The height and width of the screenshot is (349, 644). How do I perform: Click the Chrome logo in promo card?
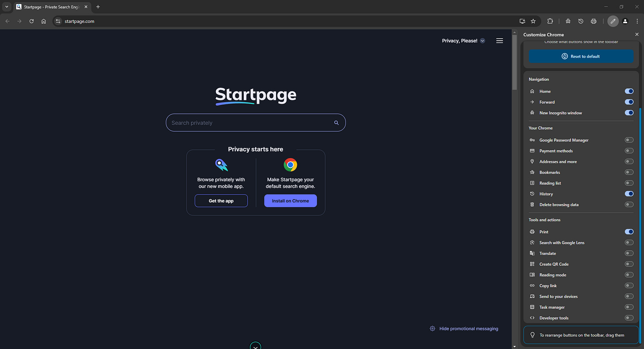point(290,165)
